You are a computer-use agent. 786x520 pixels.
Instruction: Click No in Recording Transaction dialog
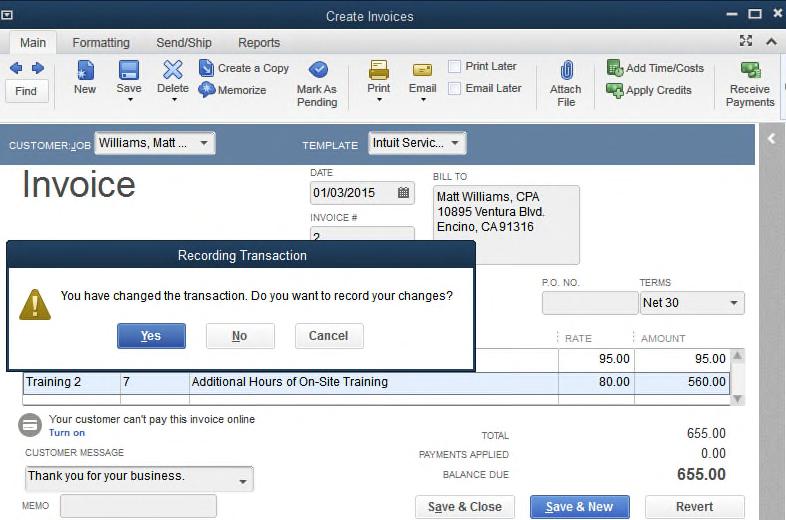click(240, 335)
